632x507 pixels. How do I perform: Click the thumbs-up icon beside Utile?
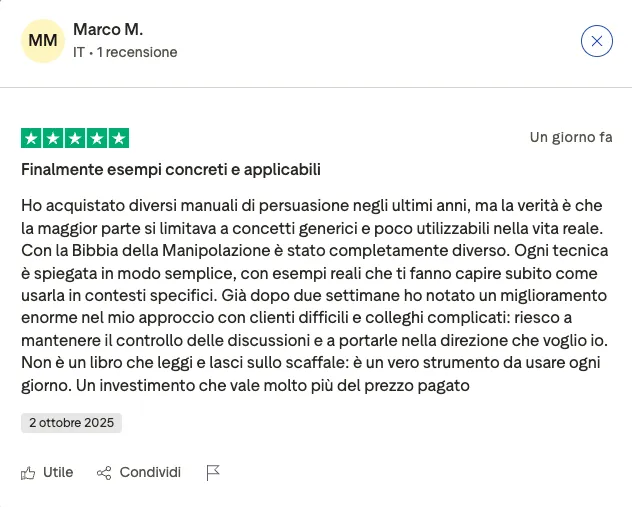pyautogui.click(x=28, y=472)
